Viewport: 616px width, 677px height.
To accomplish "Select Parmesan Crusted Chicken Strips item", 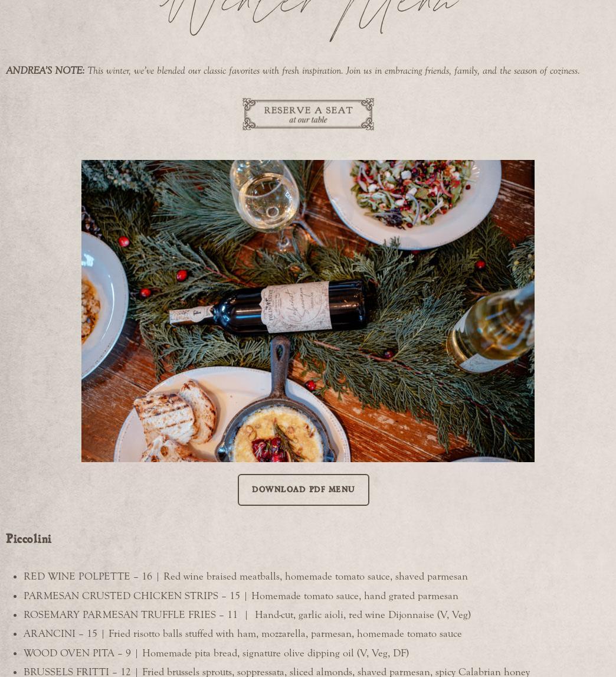I will (x=241, y=596).
